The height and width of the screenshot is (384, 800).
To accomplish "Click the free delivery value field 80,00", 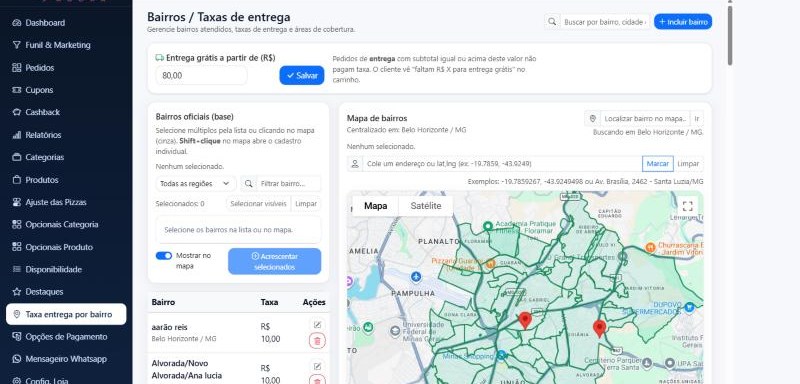I will click(202, 75).
